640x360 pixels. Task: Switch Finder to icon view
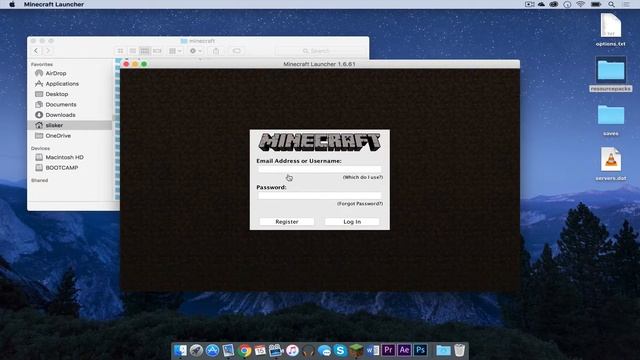120,51
